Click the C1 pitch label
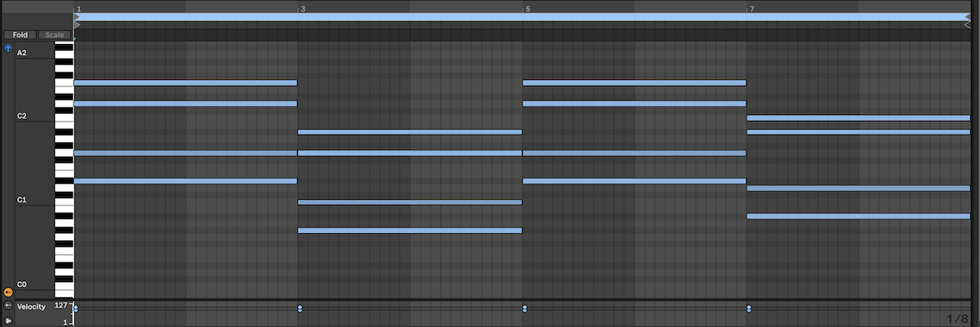 tap(22, 200)
